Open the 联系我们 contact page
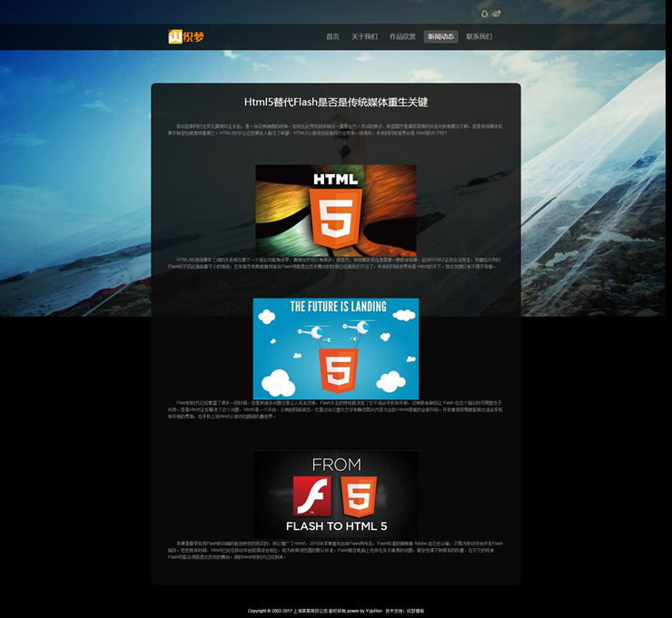Screen dimensions: 672x618 coord(479,37)
